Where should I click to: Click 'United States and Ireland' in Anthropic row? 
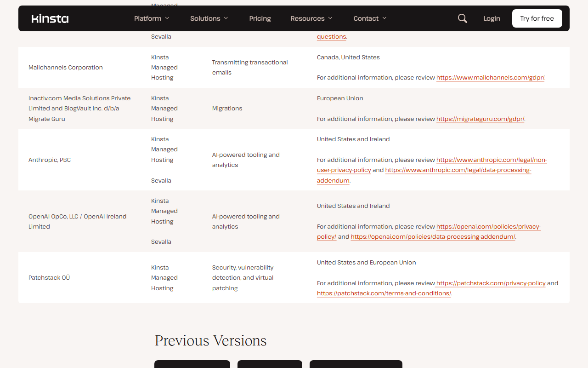pyautogui.click(x=353, y=139)
